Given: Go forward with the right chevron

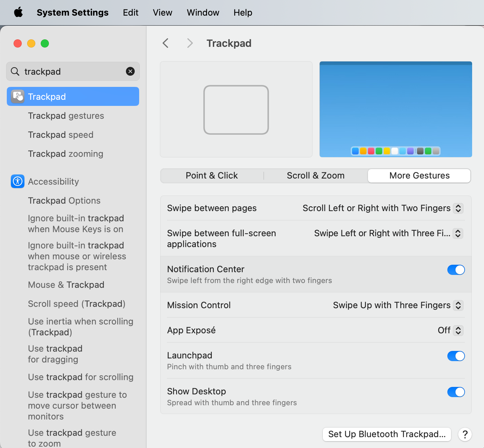Looking at the screenshot, I should 190,43.
